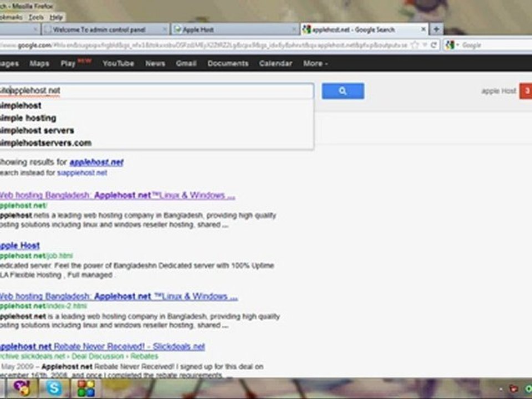Open Google Play link
532x399 pixels.
coord(68,63)
